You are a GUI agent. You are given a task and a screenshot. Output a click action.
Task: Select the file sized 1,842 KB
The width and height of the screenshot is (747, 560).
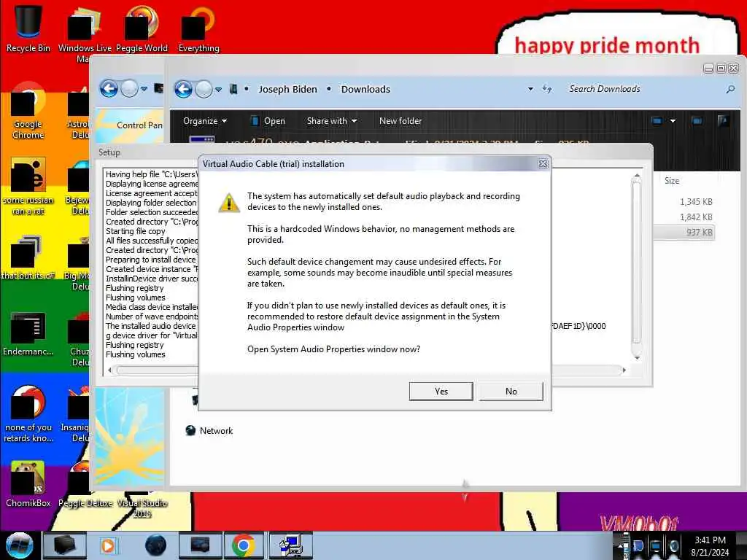coord(695,217)
